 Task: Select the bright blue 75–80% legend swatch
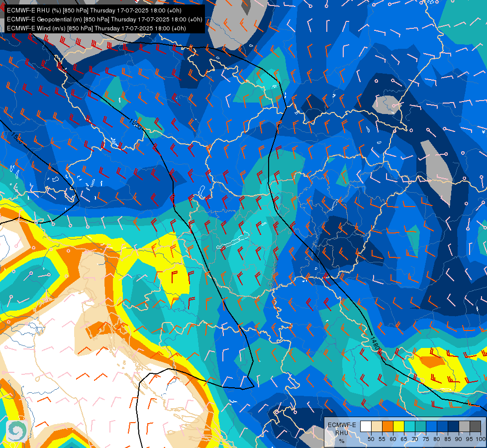431,426
